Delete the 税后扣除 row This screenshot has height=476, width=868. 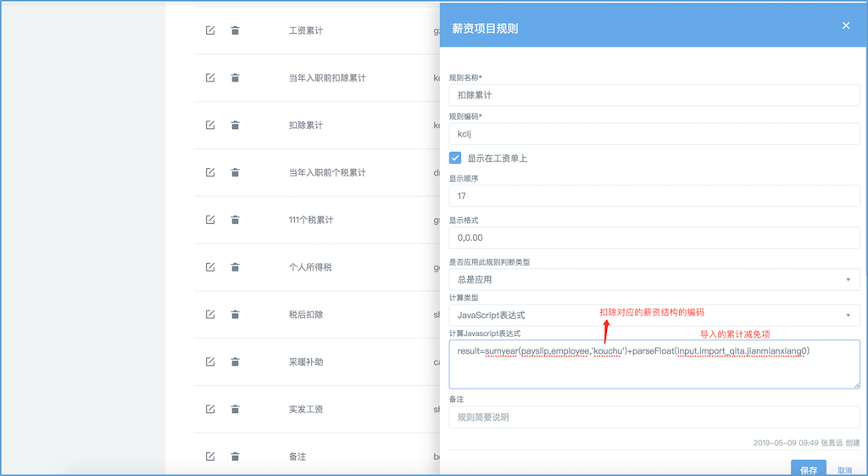236,314
